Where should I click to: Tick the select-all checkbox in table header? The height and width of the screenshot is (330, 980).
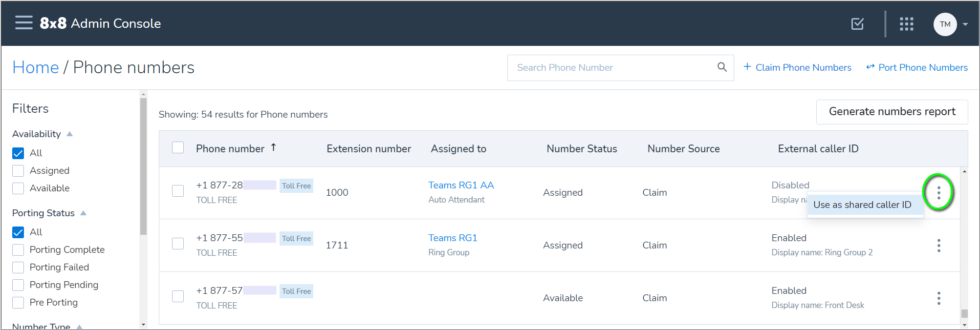178,148
